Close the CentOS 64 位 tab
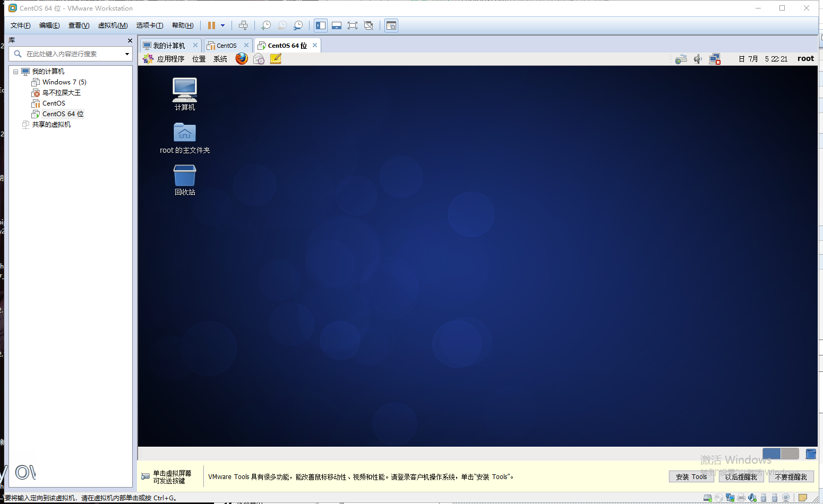The image size is (823, 504). (315, 45)
